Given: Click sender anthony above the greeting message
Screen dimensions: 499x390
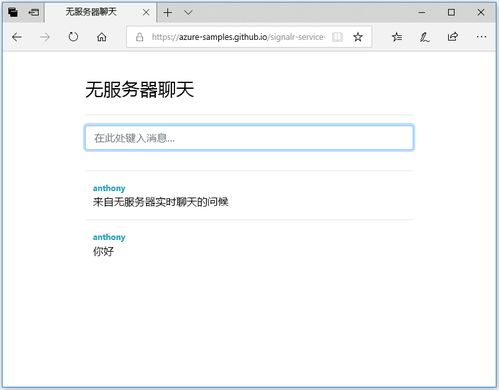Looking at the screenshot, I should coord(109,188).
